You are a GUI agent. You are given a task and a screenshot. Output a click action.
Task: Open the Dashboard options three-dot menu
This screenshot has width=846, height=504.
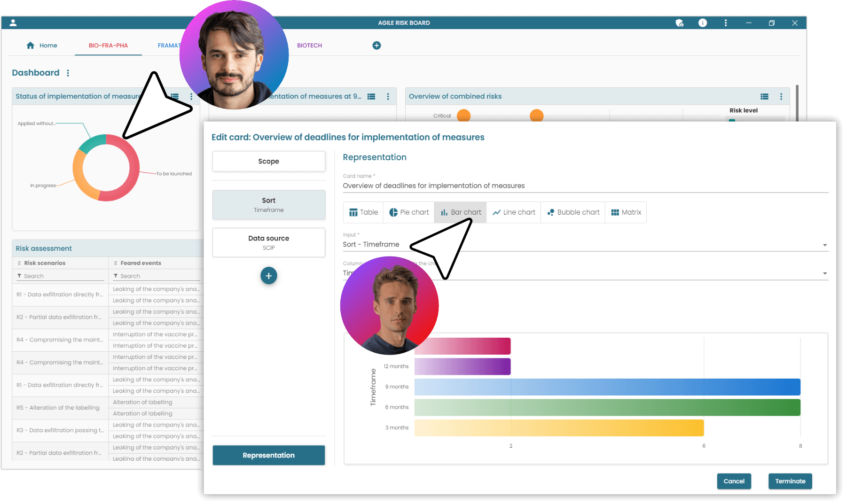click(68, 73)
